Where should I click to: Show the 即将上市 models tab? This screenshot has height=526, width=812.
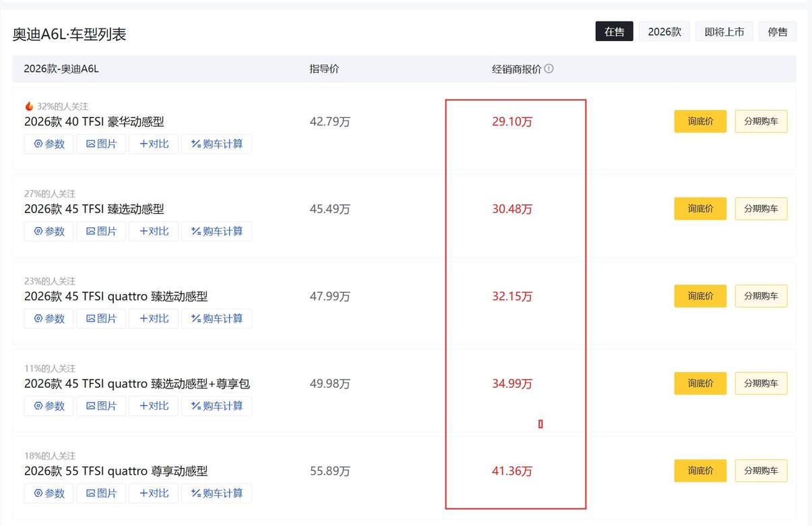pos(724,32)
